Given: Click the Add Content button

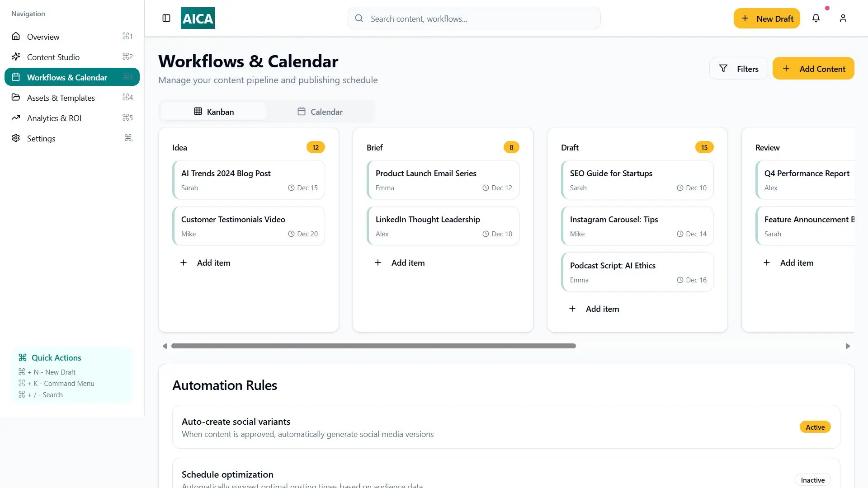Looking at the screenshot, I should [x=813, y=68].
